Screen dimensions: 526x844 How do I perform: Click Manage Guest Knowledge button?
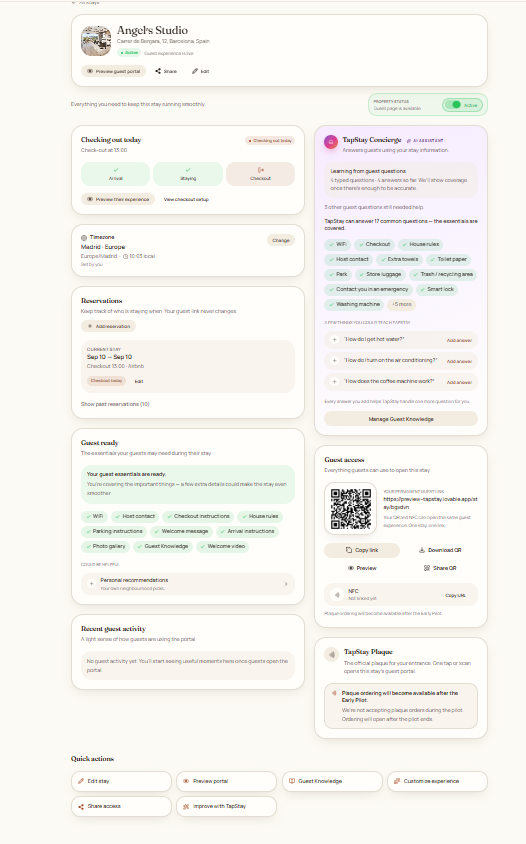(401, 419)
